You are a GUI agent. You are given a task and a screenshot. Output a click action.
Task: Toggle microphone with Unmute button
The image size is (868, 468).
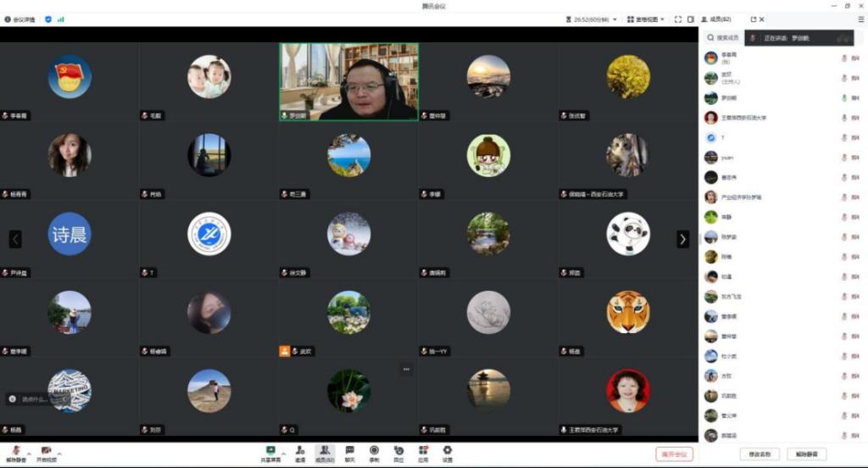coord(15,453)
